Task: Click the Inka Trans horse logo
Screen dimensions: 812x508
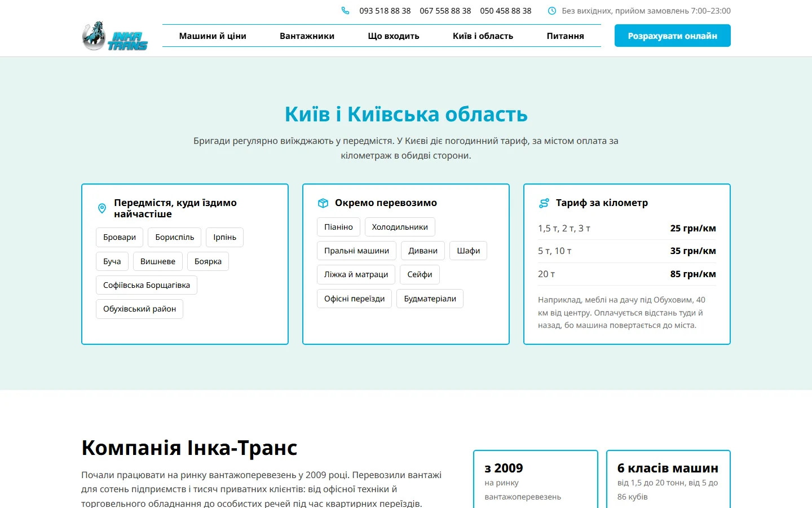Action: [x=115, y=36]
